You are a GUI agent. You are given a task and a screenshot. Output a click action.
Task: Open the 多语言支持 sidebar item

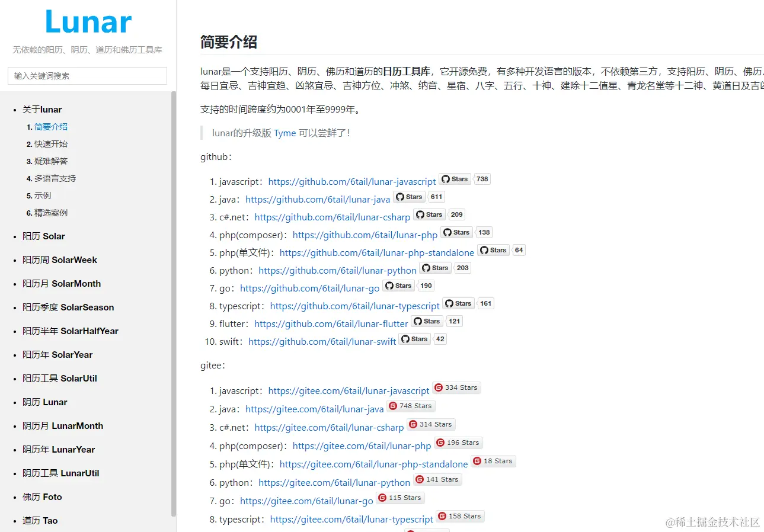tap(55, 178)
